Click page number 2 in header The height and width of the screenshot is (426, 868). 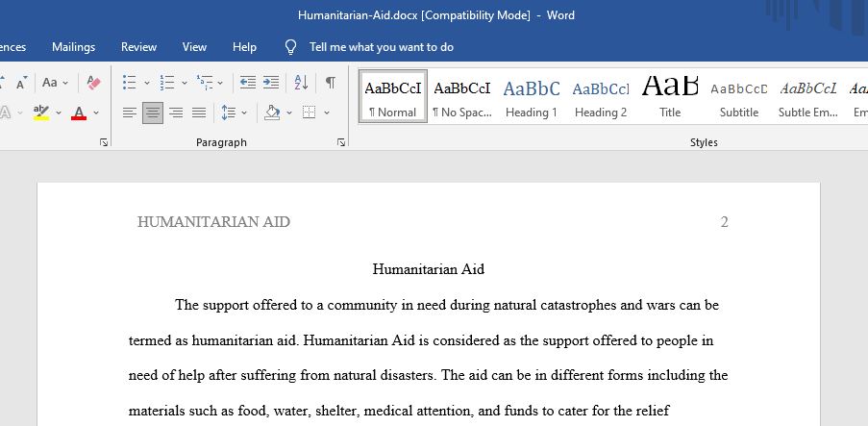[724, 222]
